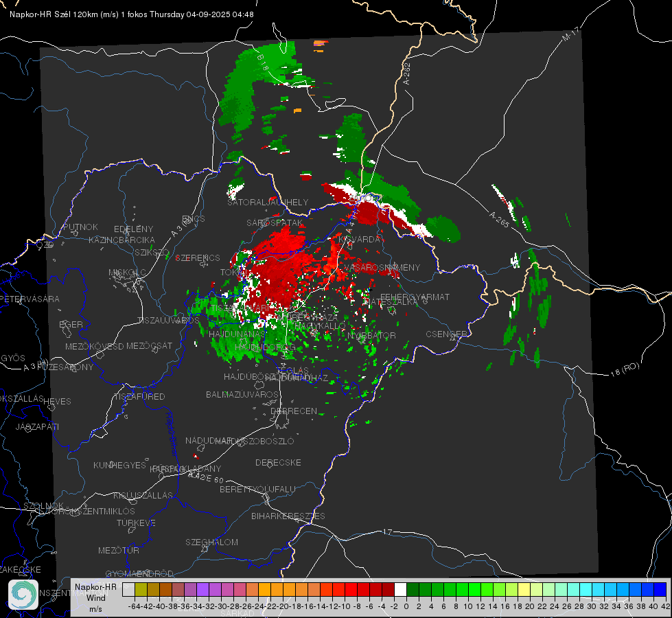Click the MISKOLC city label
The width and height of the screenshot is (672, 618).
pyautogui.click(x=127, y=273)
